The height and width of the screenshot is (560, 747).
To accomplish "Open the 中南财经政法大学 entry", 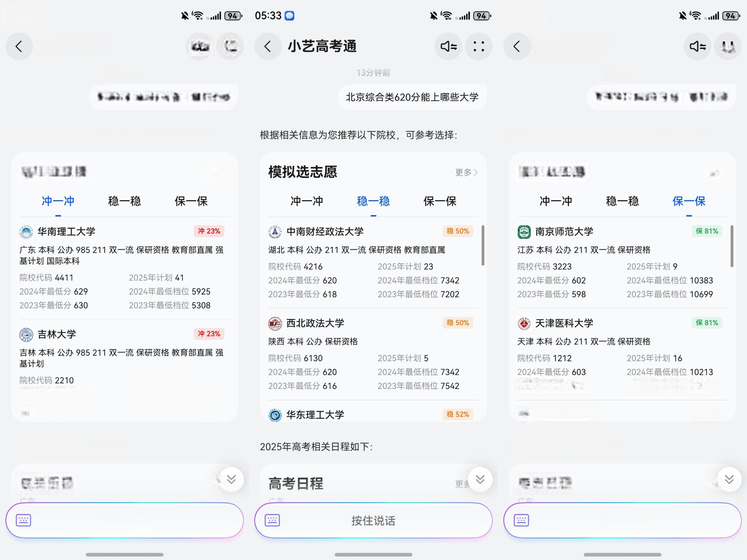I will (373, 262).
